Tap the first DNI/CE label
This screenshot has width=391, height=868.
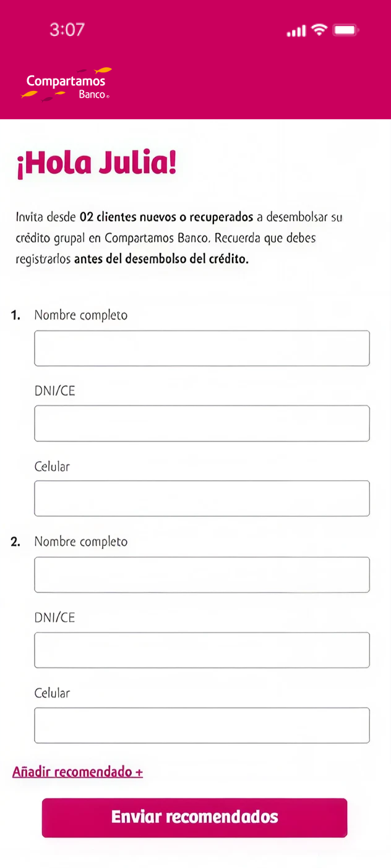(x=54, y=391)
